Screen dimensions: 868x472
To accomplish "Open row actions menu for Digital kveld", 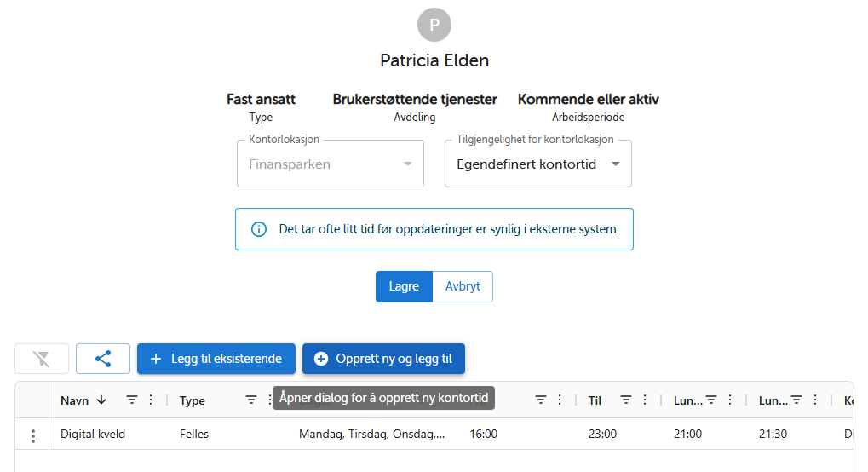I will [33, 436].
